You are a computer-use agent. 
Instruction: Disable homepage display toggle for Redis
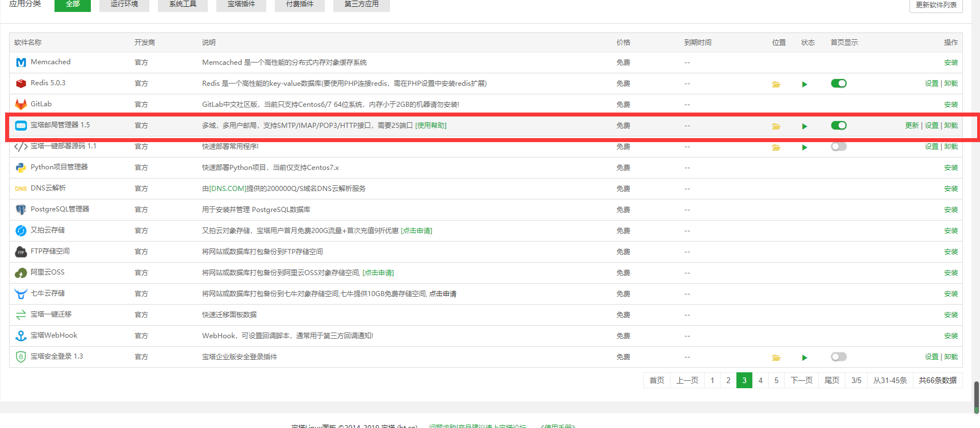[x=839, y=84]
